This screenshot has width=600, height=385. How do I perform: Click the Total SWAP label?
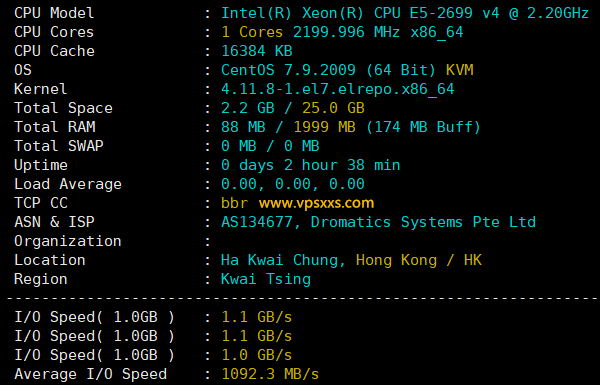pyautogui.click(x=59, y=146)
